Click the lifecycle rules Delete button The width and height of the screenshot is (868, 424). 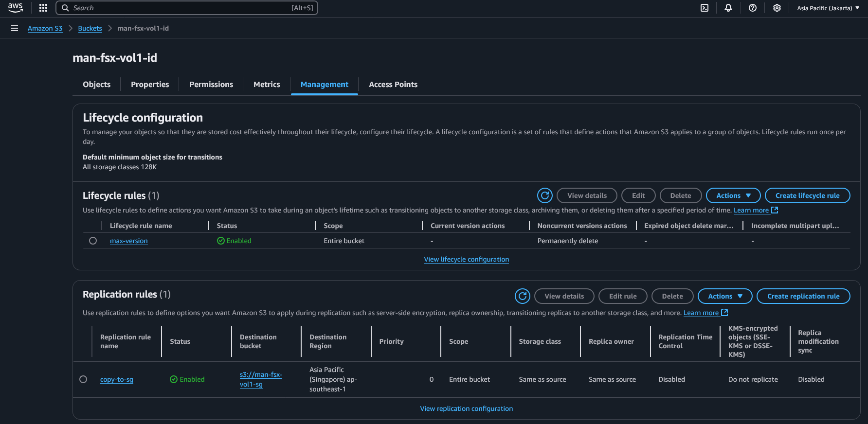681,195
